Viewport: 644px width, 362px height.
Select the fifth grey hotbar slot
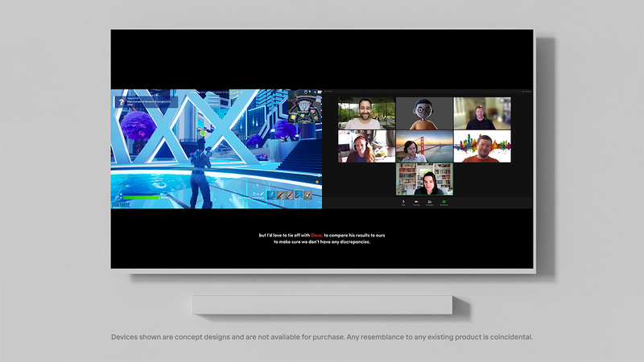click(308, 195)
